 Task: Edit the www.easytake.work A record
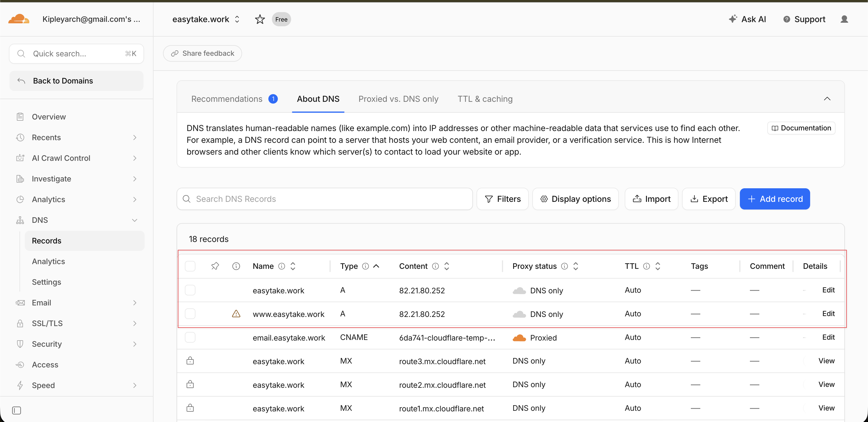click(x=828, y=314)
